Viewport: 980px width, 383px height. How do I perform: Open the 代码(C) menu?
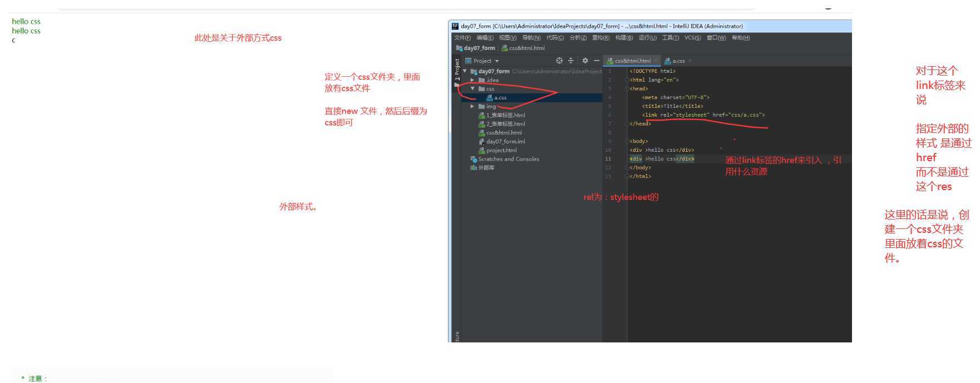(x=555, y=38)
